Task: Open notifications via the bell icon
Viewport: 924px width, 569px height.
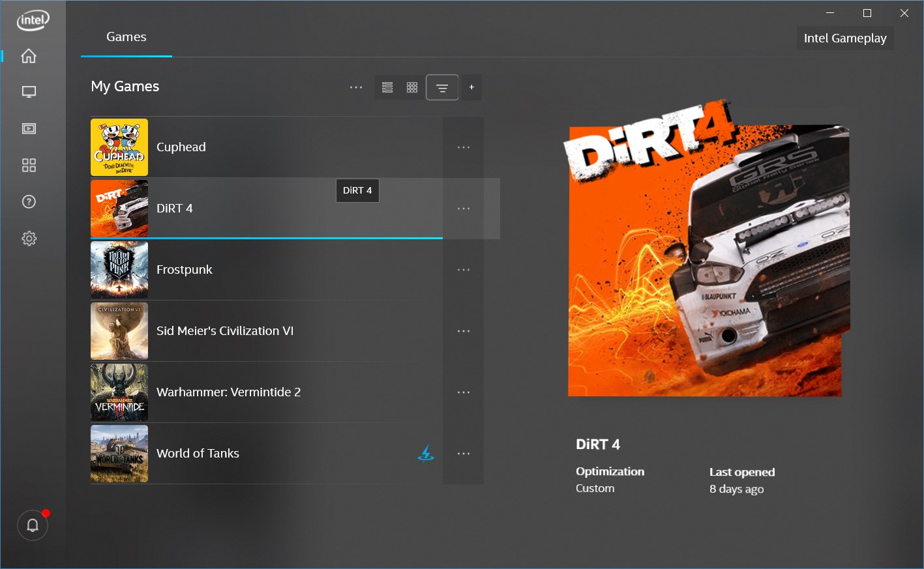Action: pos(32,525)
